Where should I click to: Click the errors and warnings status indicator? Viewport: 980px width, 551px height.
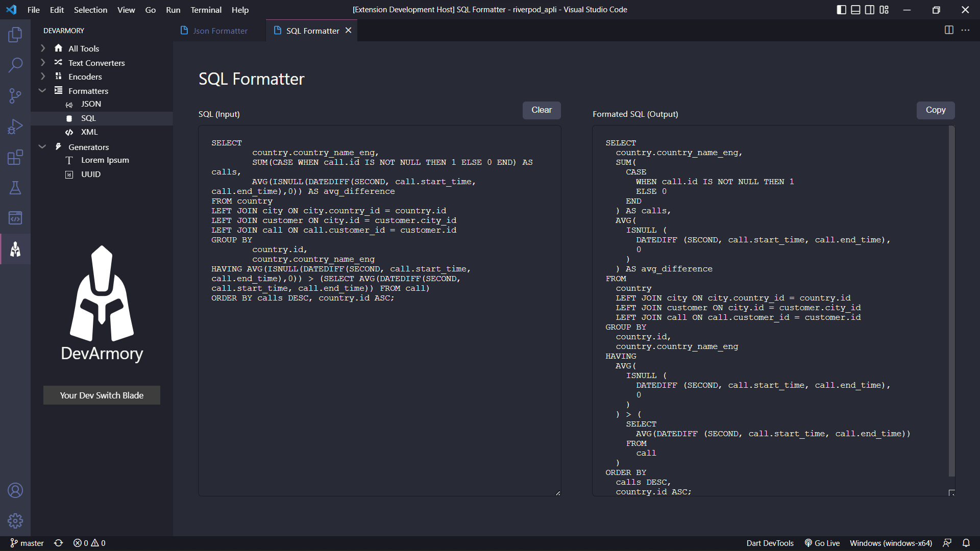pos(89,543)
